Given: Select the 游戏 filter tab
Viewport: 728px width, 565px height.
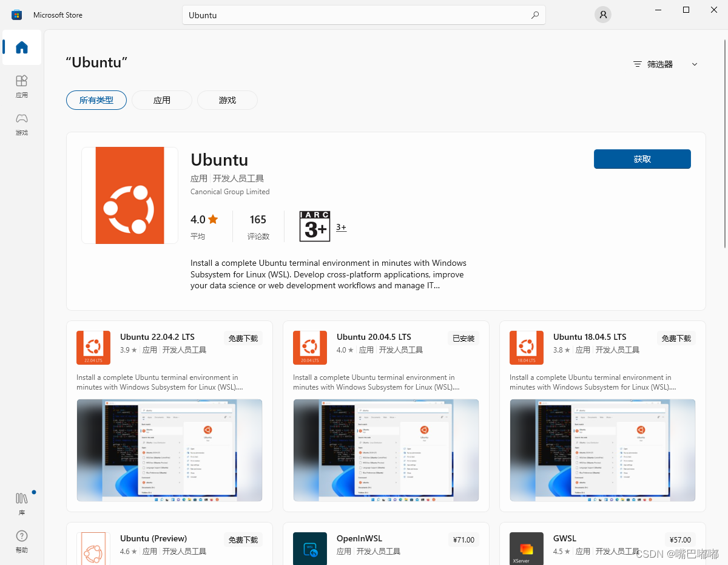Looking at the screenshot, I should click(227, 100).
